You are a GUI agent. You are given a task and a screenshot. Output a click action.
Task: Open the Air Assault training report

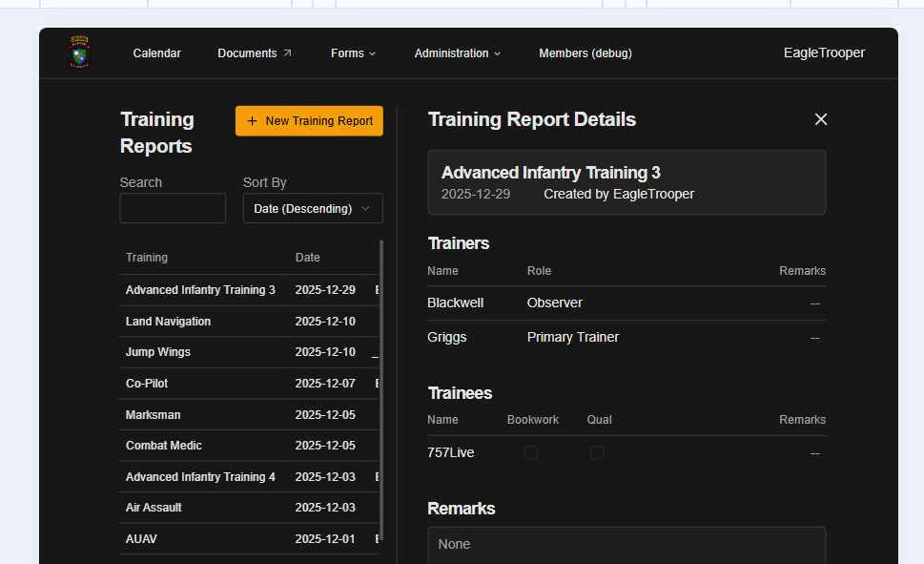[x=154, y=508]
